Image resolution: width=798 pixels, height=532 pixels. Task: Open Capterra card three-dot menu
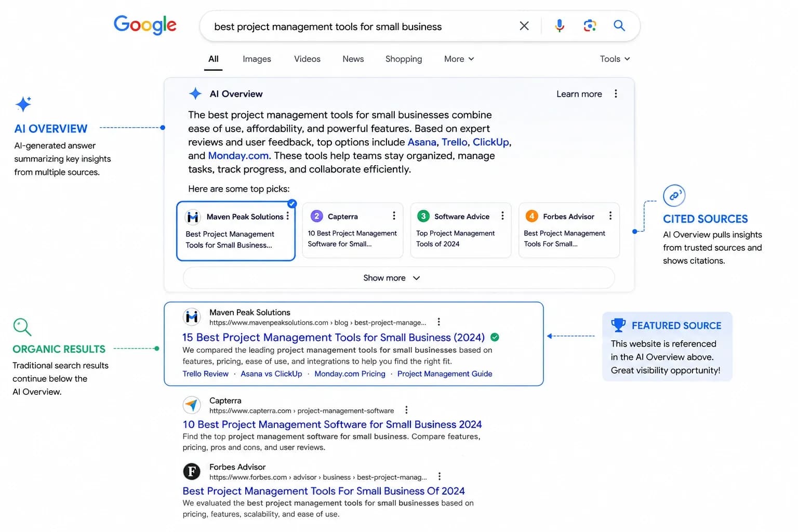pyautogui.click(x=394, y=216)
